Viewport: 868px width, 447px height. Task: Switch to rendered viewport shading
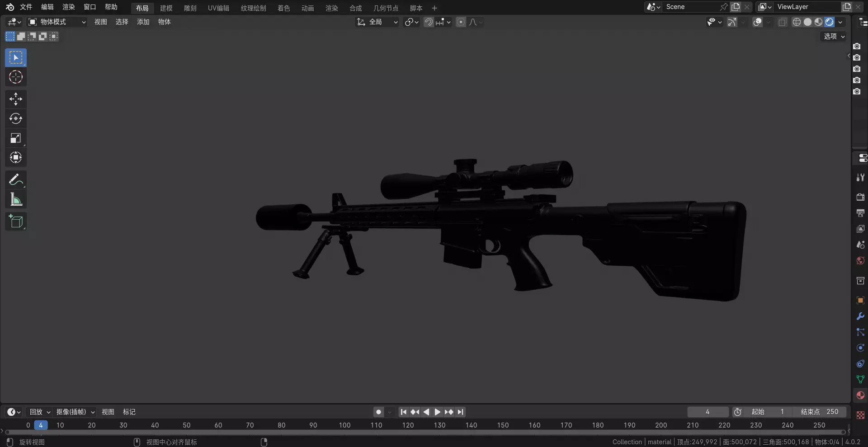(x=829, y=22)
